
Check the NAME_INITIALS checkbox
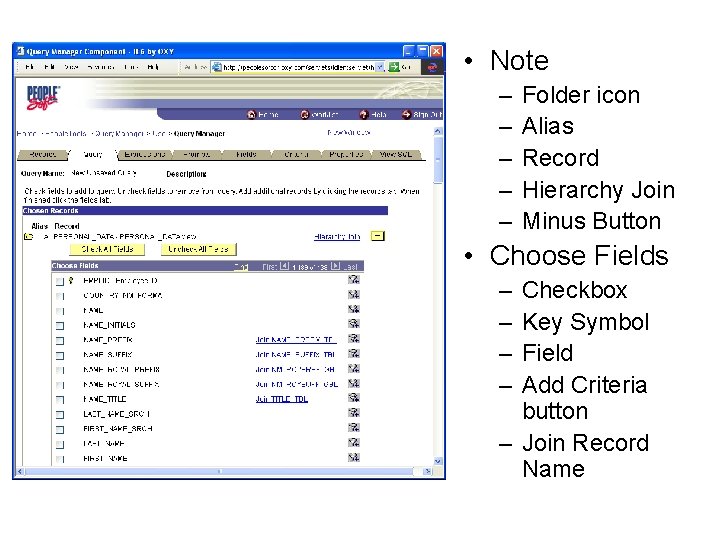tap(60, 326)
